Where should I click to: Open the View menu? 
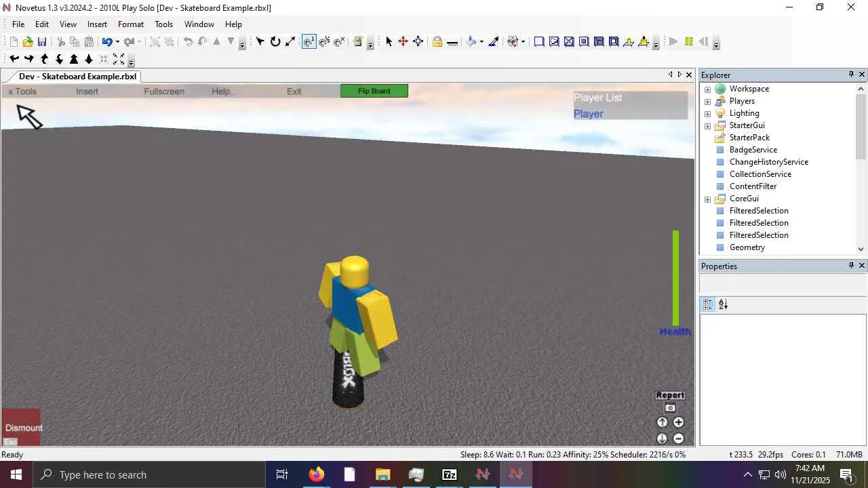tap(68, 24)
